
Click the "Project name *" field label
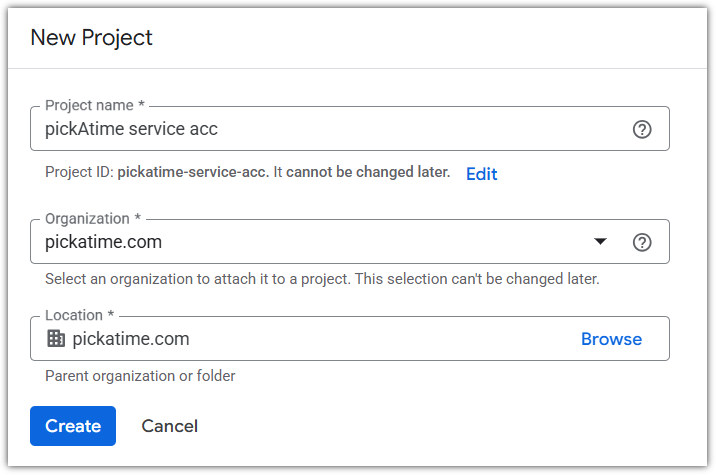(93, 106)
